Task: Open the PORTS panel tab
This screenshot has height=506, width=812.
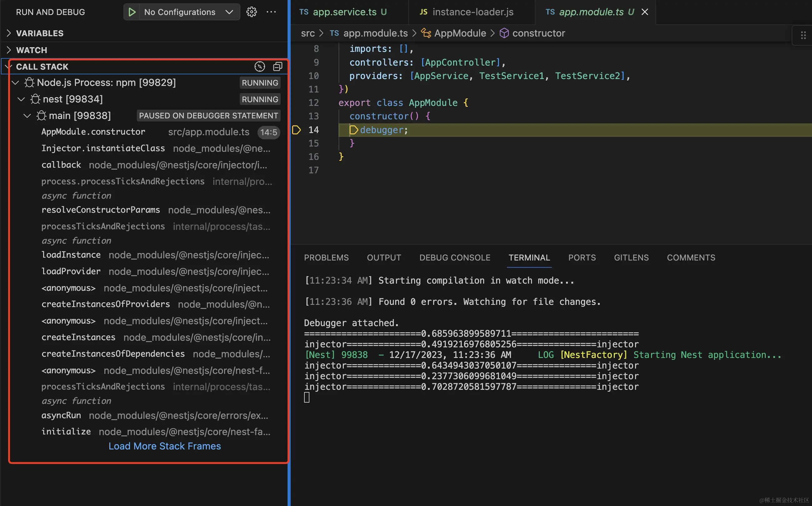Action: (582, 257)
